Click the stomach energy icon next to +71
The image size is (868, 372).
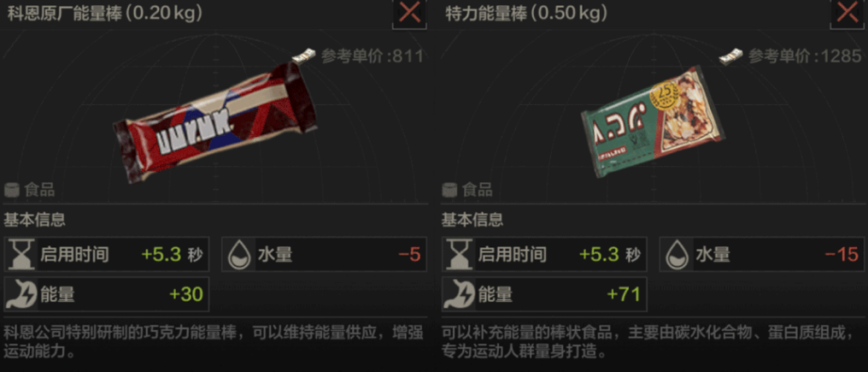(458, 294)
